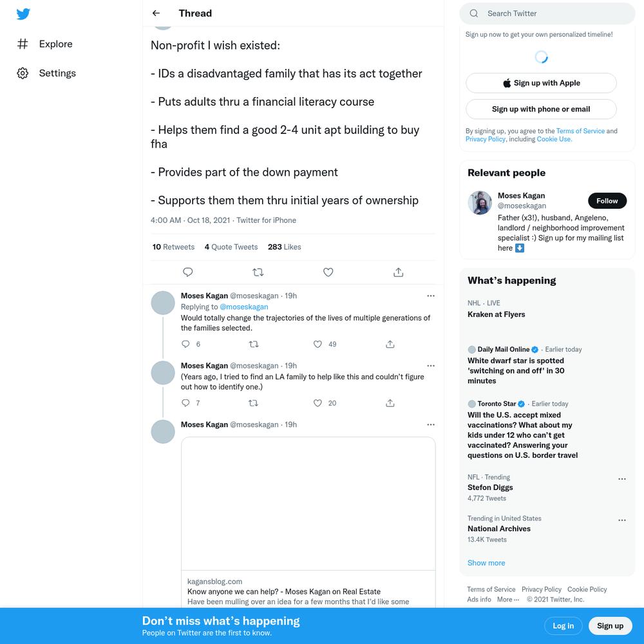
Task: Open Show more trending topics
Action: coord(486,563)
